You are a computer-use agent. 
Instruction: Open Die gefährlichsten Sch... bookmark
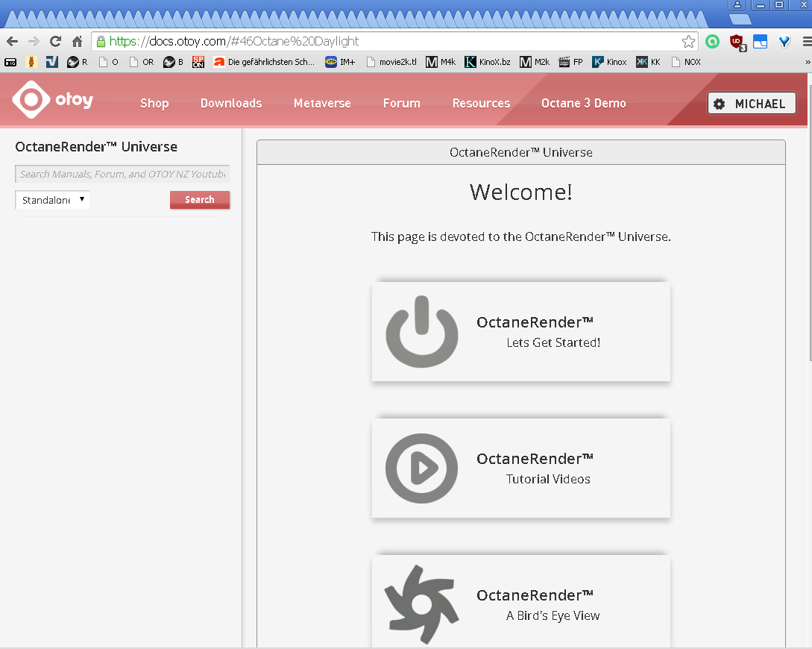[264, 62]
